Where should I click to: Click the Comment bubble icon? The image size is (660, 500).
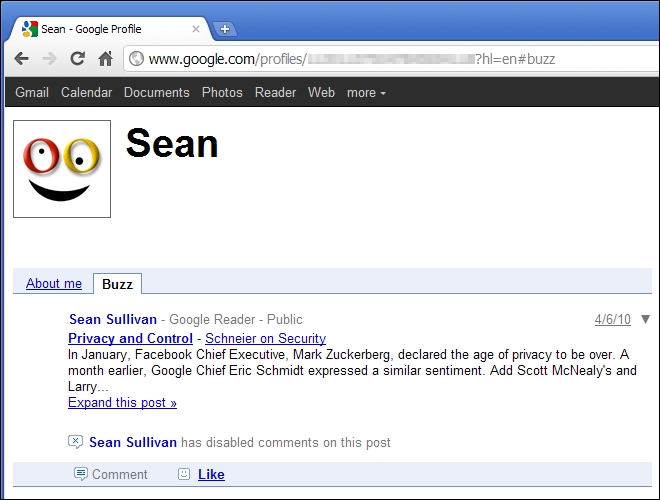[80, 474]
